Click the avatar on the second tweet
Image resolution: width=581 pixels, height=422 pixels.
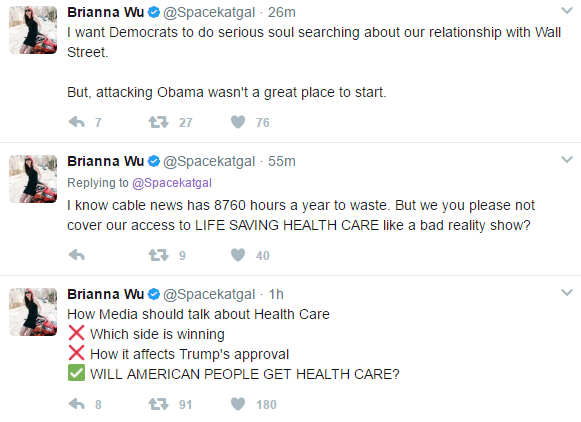(33, 179)
